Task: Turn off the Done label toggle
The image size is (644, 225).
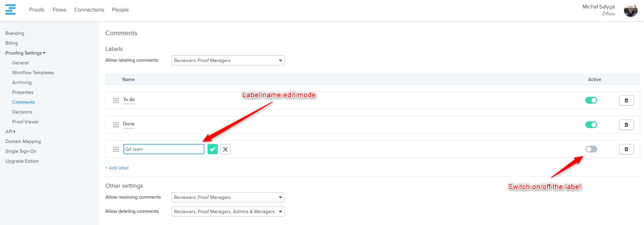Action: coord(591,125)
